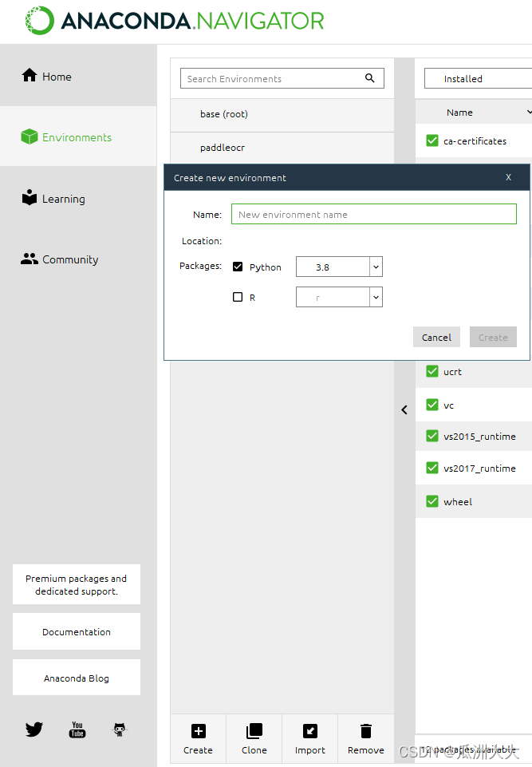Open the Community tab
532x767 pixels.
coord(78,259)
